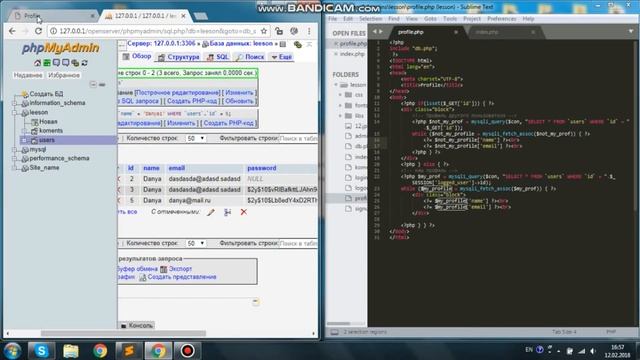
Task: Click Недавнее tab in navigation panel
Action: click(28, 76)
